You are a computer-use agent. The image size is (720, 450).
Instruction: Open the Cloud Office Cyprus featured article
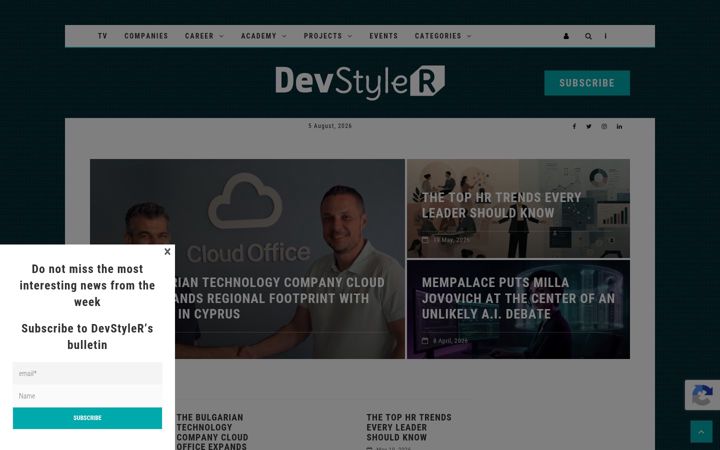[280, 298]
